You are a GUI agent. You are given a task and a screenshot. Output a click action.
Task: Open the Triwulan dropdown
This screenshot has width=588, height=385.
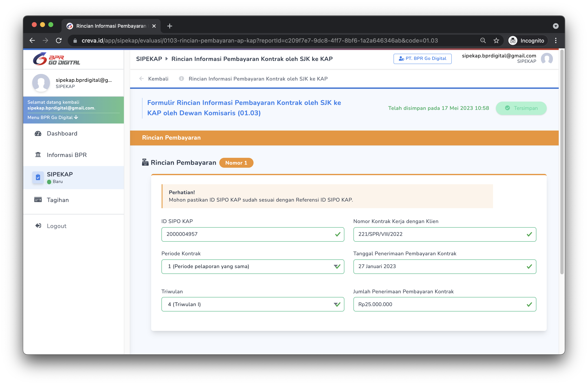[x=253, y=304]
